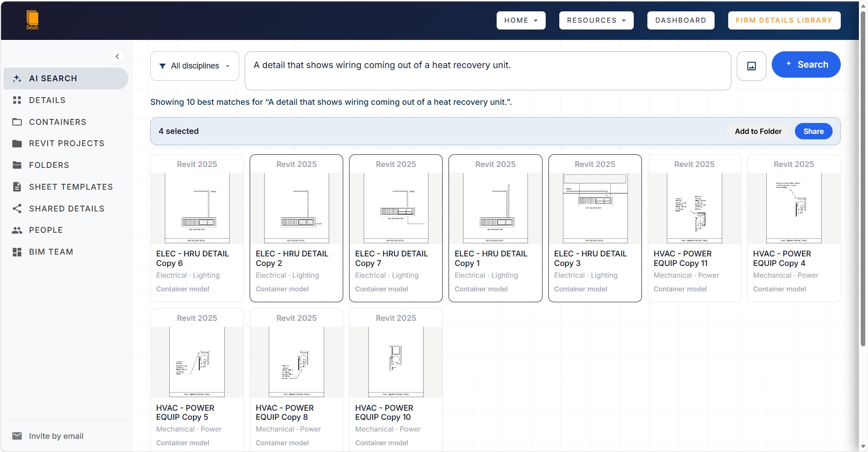Click the page vertical scrollbar
Image resolution: width=868 pixels, height=452 pixels.
(x=863, y=178)
